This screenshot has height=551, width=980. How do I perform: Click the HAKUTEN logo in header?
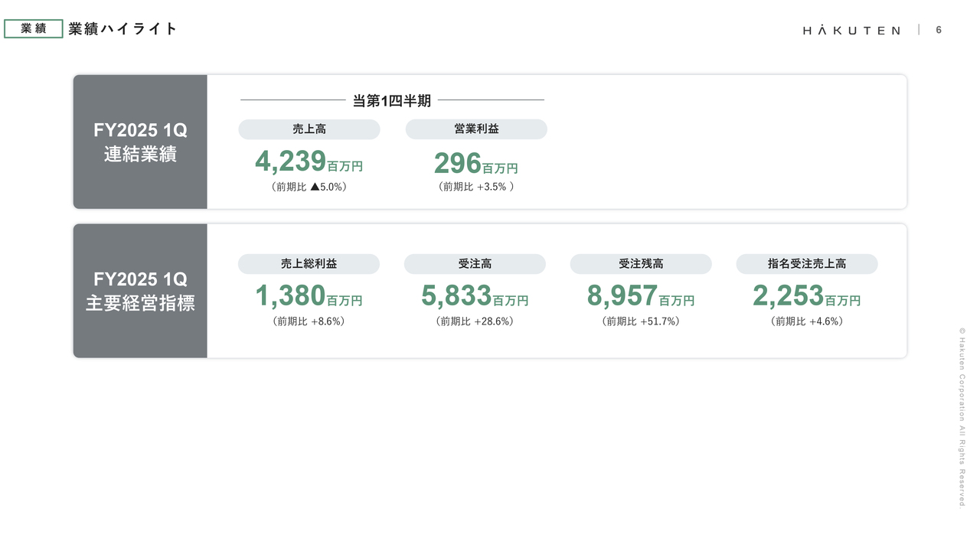coord(851,30)
